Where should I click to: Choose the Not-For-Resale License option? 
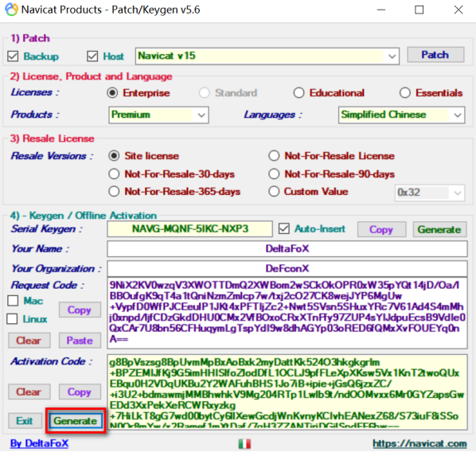click(274, 156)
